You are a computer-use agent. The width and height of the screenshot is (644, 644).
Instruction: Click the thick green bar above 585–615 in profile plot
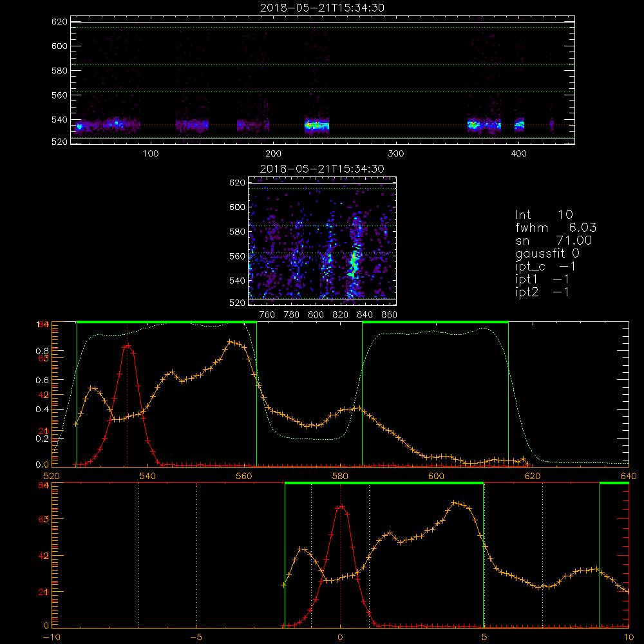coord(435,323)
